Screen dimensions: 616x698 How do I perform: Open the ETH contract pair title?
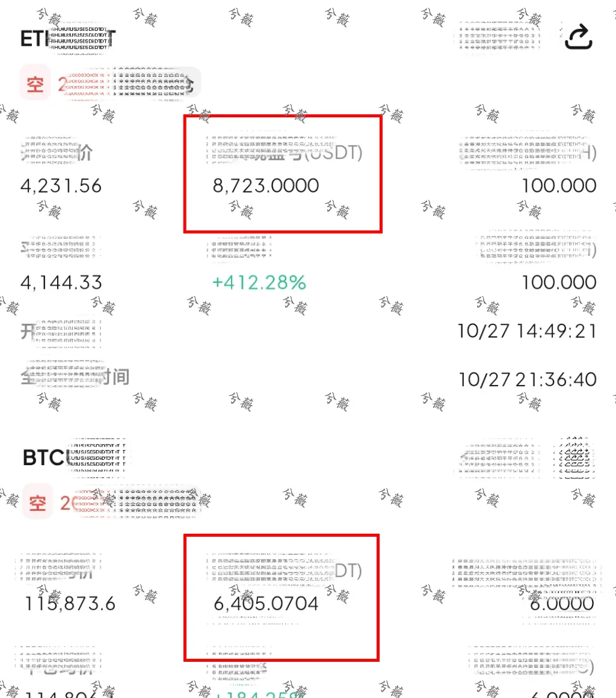68,39
